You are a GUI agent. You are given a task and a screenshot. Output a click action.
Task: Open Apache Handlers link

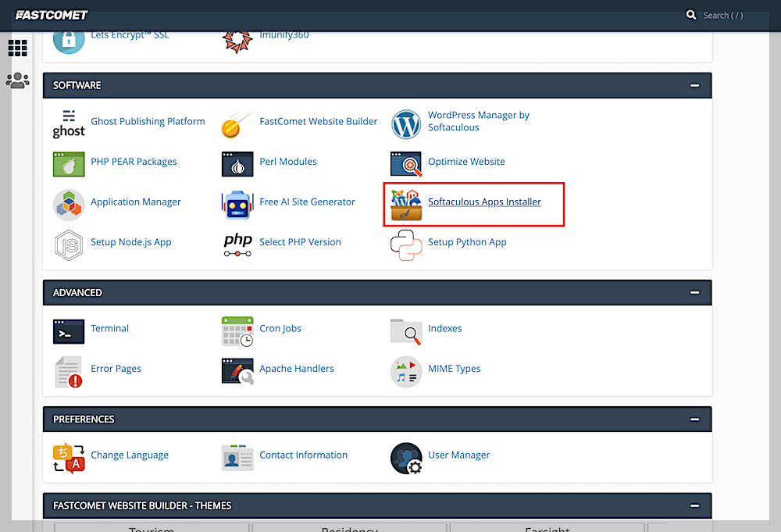pos(296,369)
